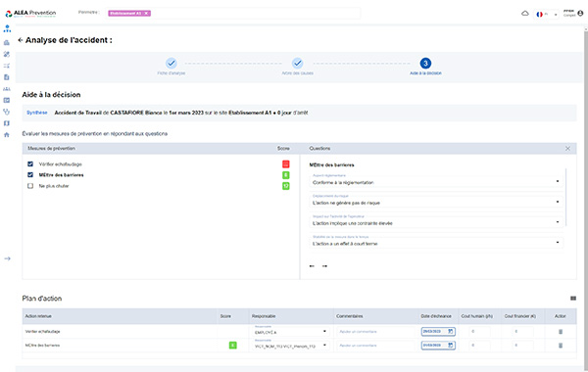The image size is (588, 372).
Task: Delete the Vérifier échafaudage action row
Action: [561, 332]
